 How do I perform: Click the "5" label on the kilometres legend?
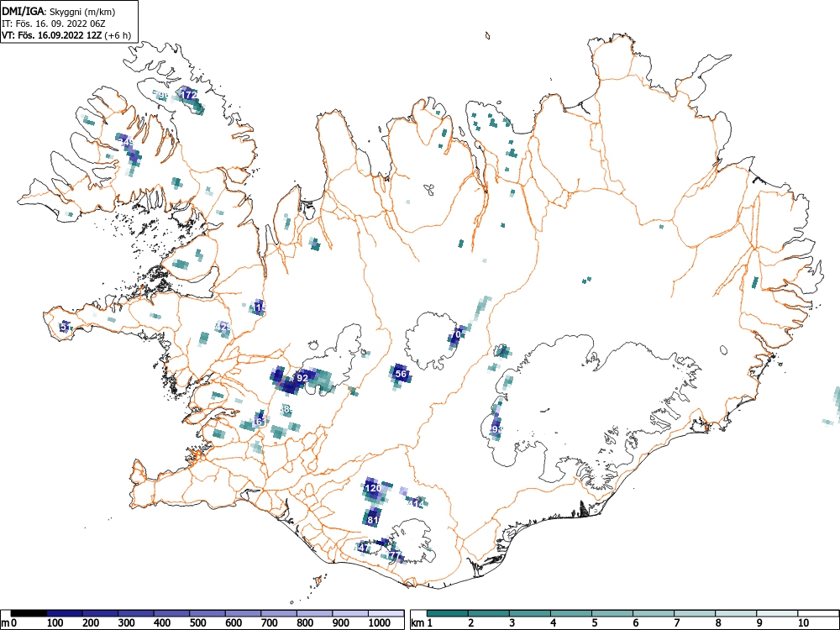[595, 623]
